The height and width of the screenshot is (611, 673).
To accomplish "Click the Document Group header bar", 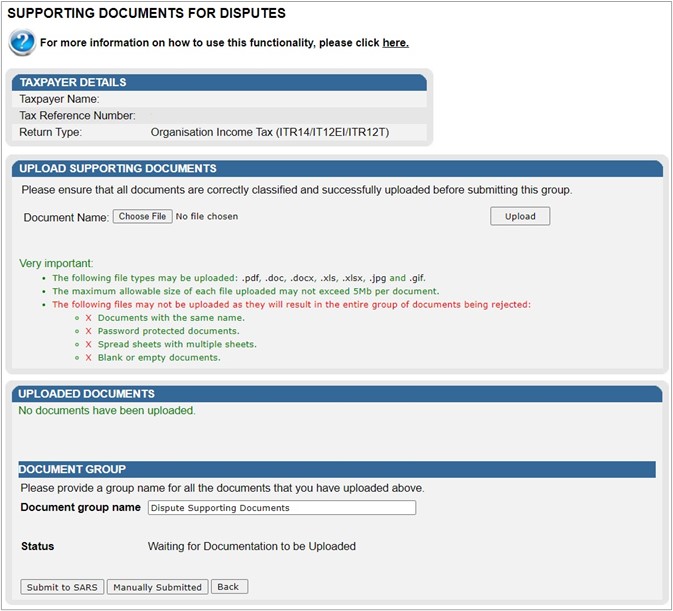I will (x=336, y=469).
